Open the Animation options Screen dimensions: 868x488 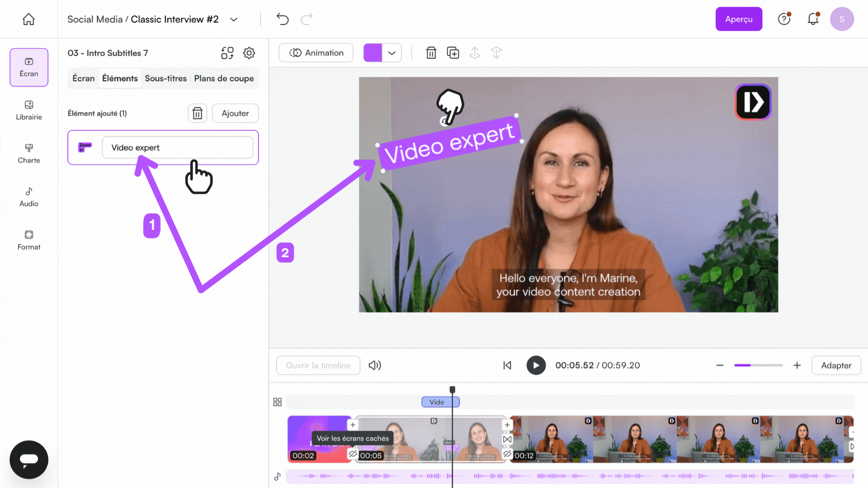click(x=316, y=53)
